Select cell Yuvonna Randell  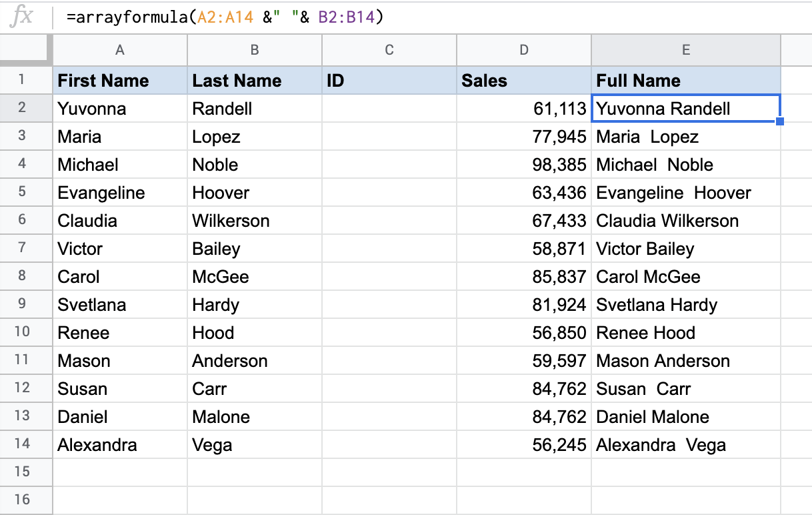[x=686, y=109]
